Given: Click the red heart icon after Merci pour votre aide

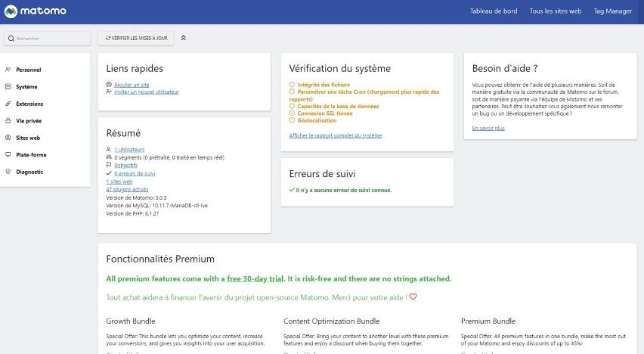Looking at the screenshot, I should pyautogui.click(x=413, y=297).
